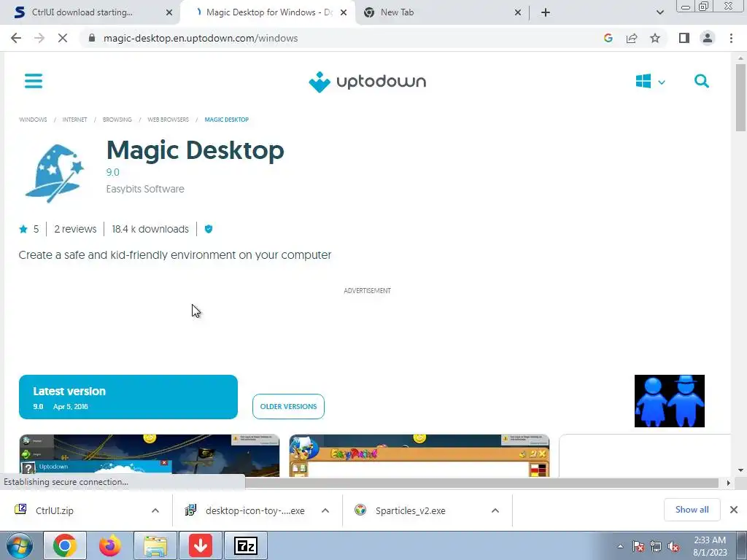The image size is (747, 560).
Task: Click the Easybits Software developer name
Action: 145,189
